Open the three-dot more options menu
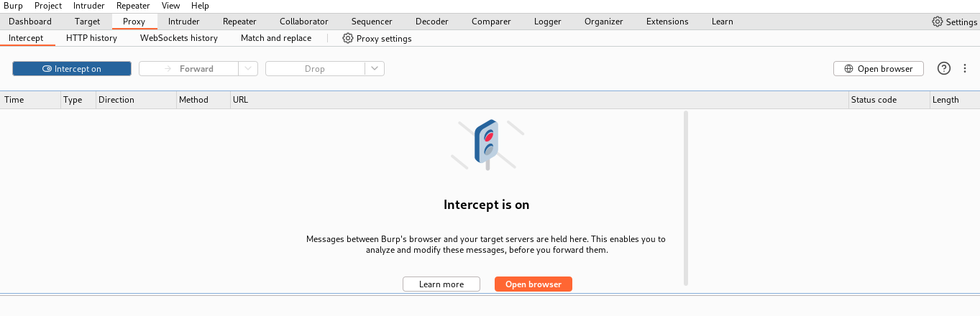Viewport: 980px width, 316px height. [x=965, y=69]
